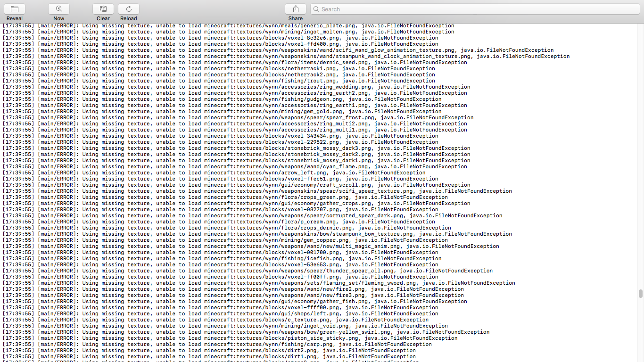Select the green-yellow_swirl.png error line
Viewport: 644px width, 362px height.
tap(246, 332)
